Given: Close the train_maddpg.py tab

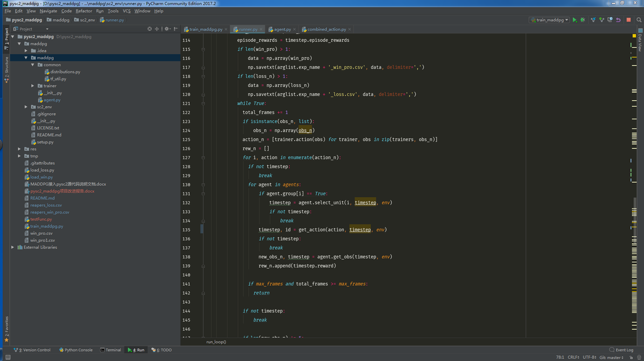Looking at the screenshot, I should [226, 30].
